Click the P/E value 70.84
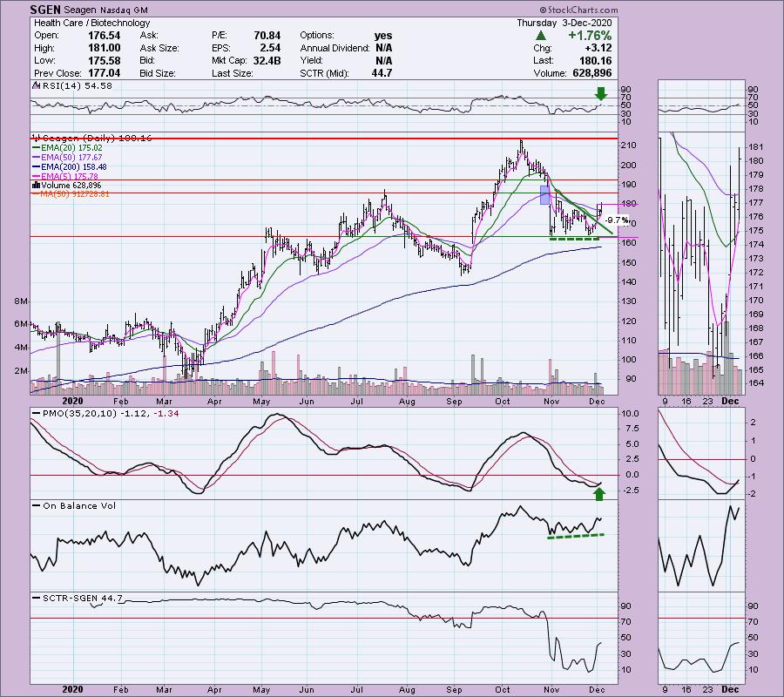The height and width of the screenshot is (697, 784). pos(267,36)
